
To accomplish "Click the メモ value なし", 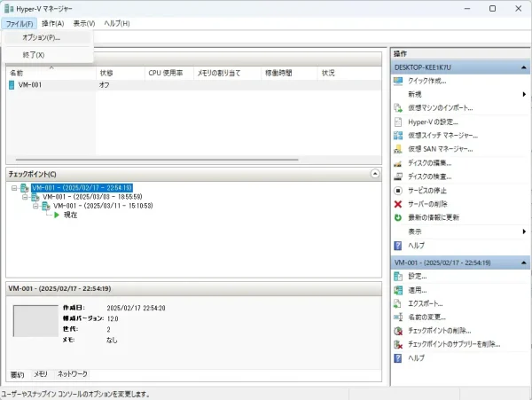I will [x=112, y=340].
